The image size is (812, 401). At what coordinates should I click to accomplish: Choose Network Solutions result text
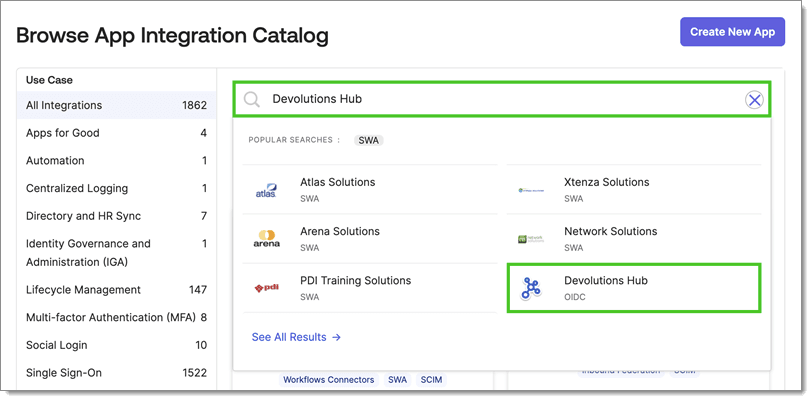pos(611,232)
